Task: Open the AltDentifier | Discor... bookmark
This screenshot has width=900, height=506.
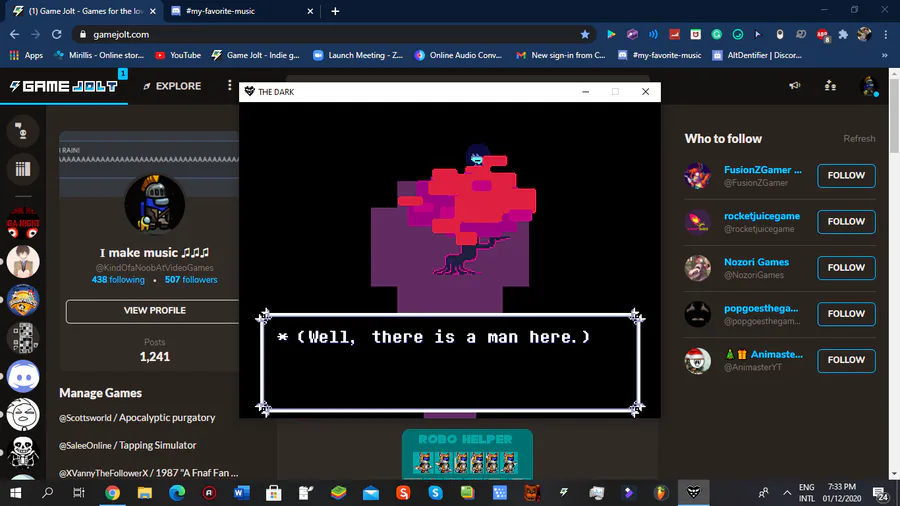Action: [757, 55]
